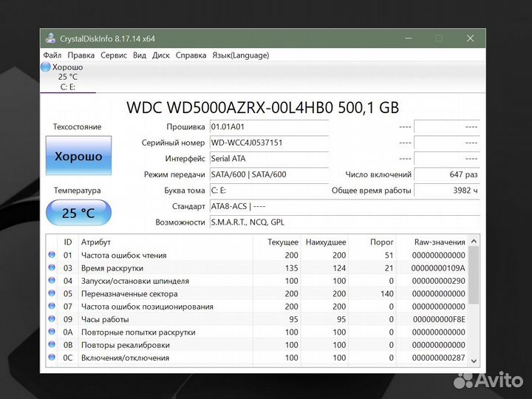The width and height of the screenshot is (532, 399).
Task: Open the Правка menu
Action: tap(81, 55)
